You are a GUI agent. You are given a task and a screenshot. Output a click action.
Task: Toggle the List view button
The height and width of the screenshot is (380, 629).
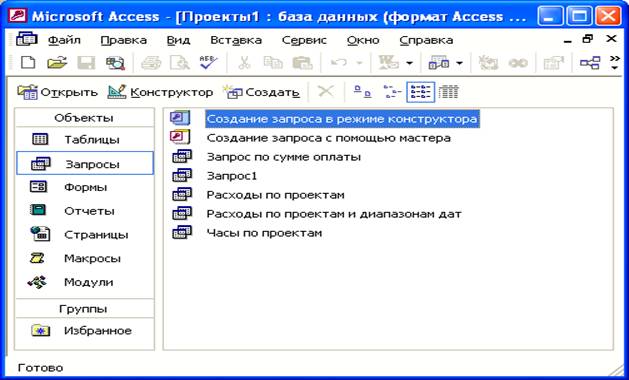(x=420, y=92)
